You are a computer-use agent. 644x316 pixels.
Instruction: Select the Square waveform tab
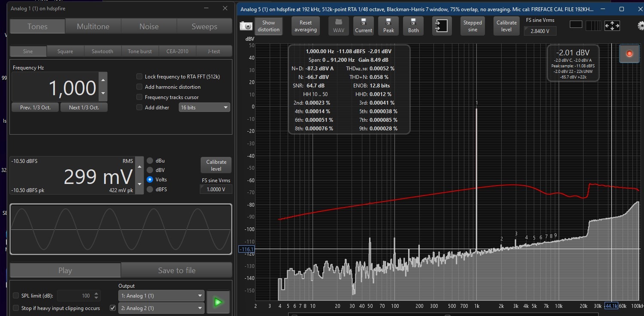pyautogui.click(x=65, y=51)
